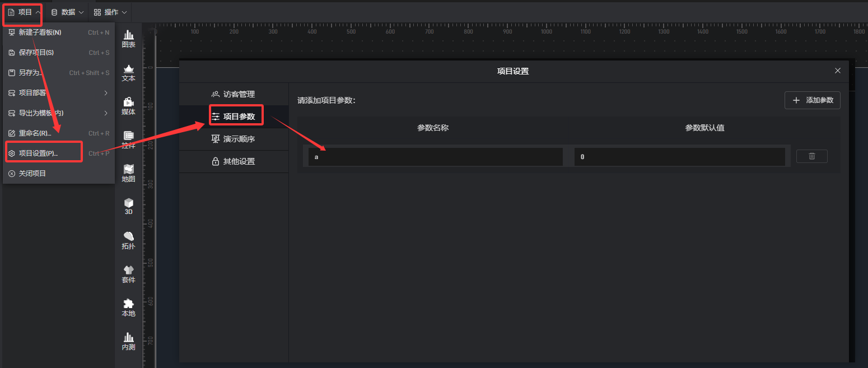This screenshot has width=868, height=368.
Task: Open the 图表 chart component icon
Action: click(129, 39)
